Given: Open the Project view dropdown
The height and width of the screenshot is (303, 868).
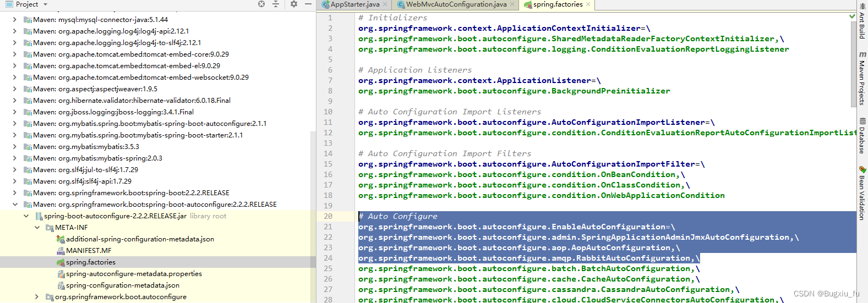Looking at the screenshot, I should [45, 4].
